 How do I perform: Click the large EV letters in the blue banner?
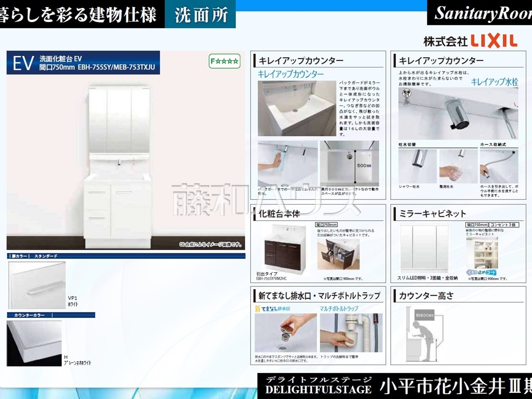[23, 63]
